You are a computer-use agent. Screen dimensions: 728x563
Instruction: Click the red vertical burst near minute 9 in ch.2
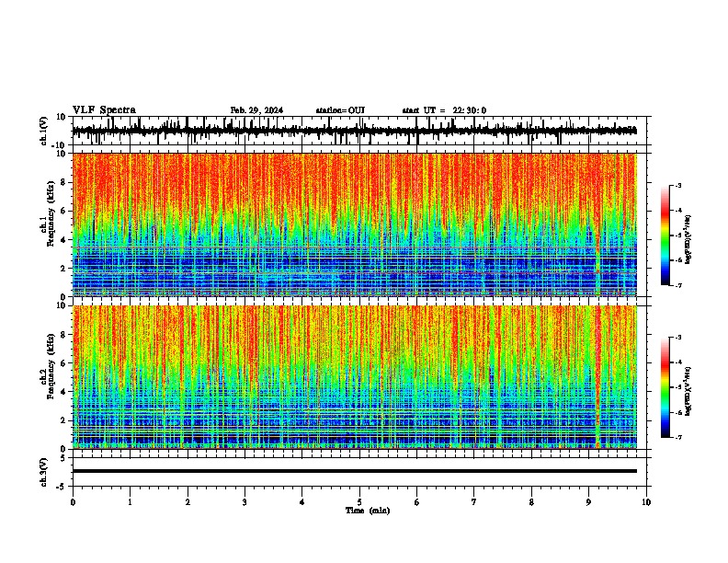(598, 377)
